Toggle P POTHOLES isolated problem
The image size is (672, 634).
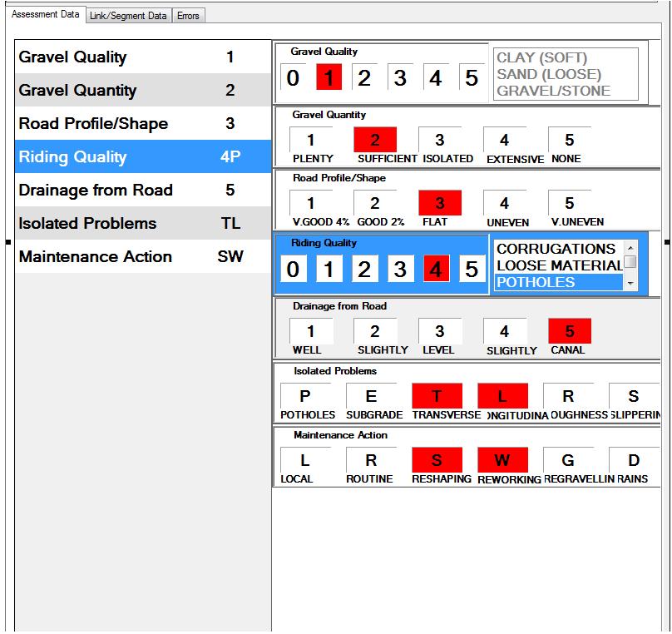(305, 397)
